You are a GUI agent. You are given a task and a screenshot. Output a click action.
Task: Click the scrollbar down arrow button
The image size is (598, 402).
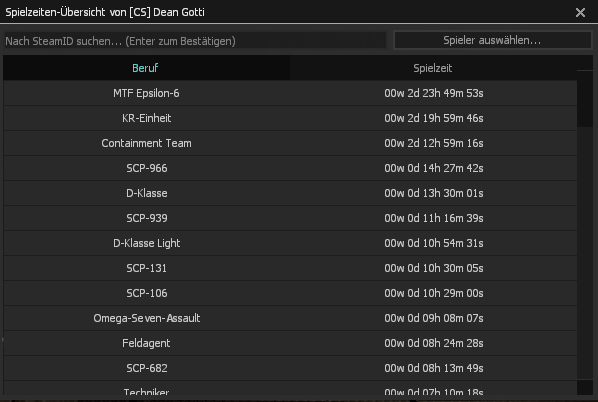[585, 388]
